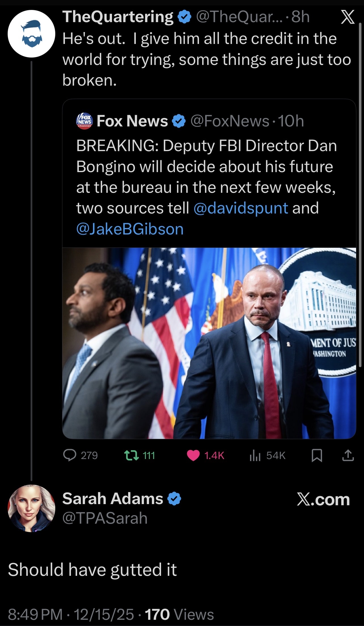Image resolution: width=364 pixels, height=626 pixels.
Task: Open Sarah Adams profile picture
Action: click(31, 508)
